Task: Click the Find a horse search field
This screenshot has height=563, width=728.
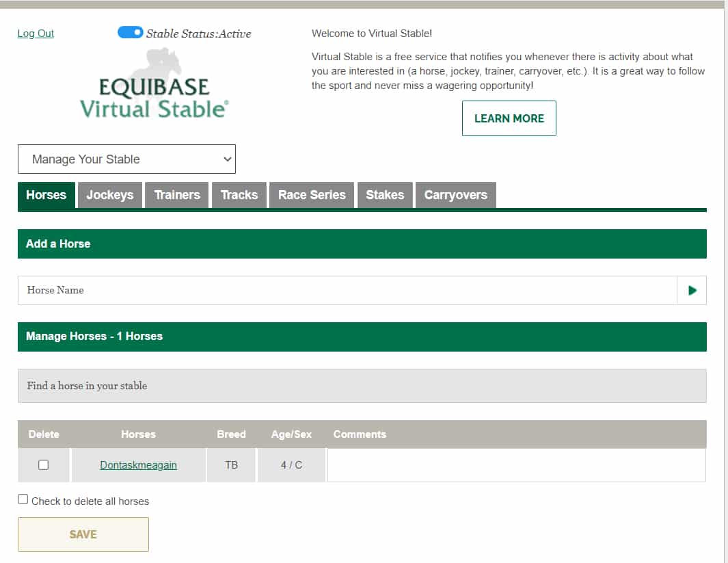Action: (x=362, y=386)
